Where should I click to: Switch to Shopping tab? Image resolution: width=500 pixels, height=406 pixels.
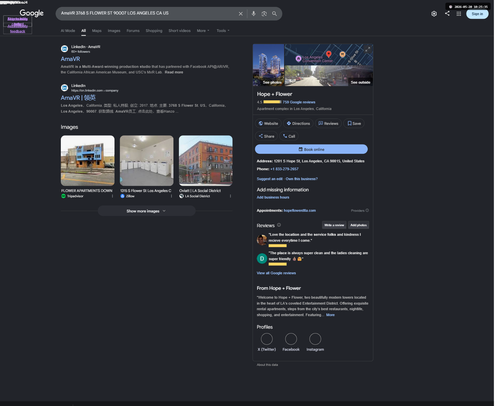click(154, 31)
